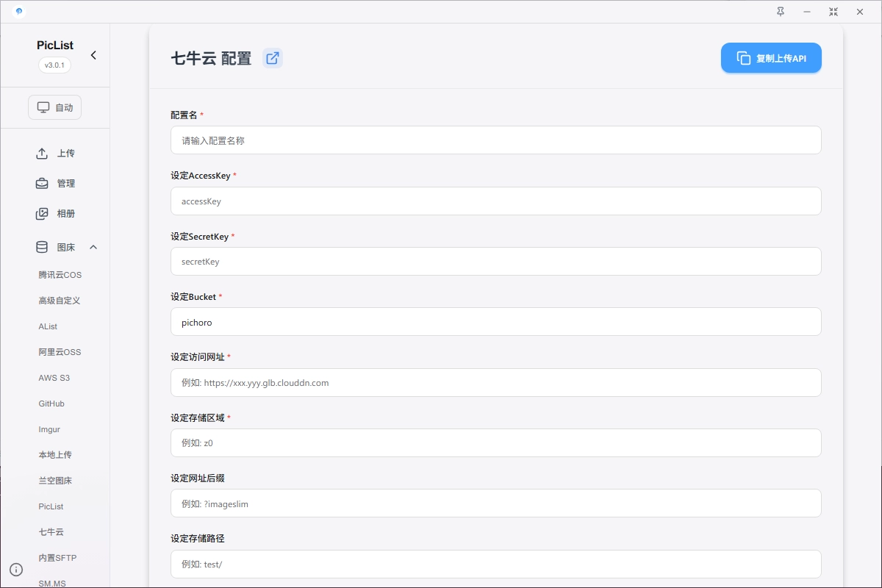This screenshot has height=588, width=882.
Task: Select 七牛云 in the sidebar
Action: point(51,532)
